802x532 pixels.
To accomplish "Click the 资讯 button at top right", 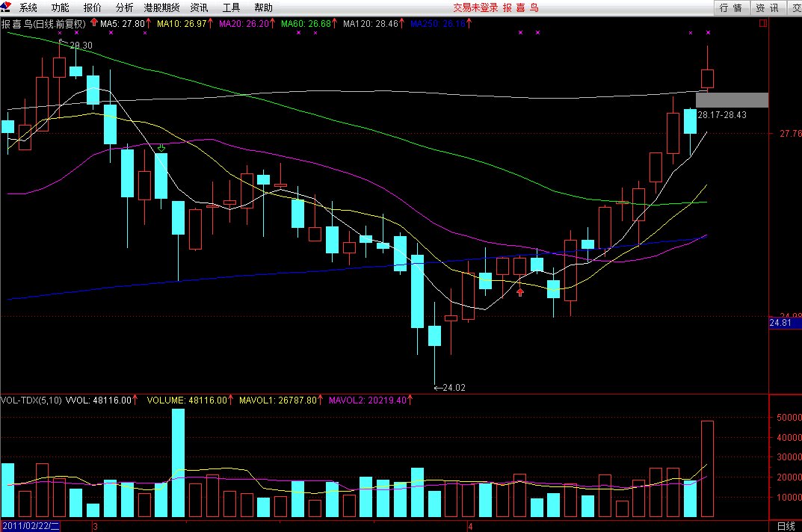I will (x=766, y=8).
